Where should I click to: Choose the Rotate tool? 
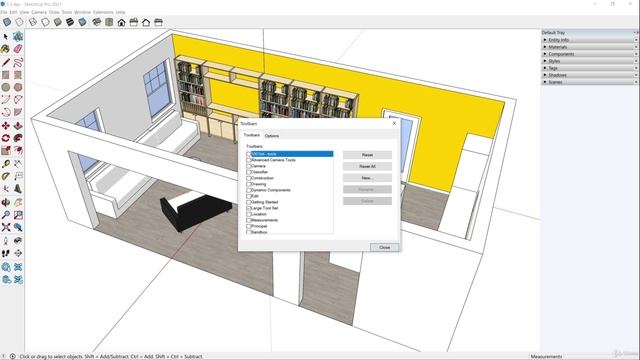6,138
